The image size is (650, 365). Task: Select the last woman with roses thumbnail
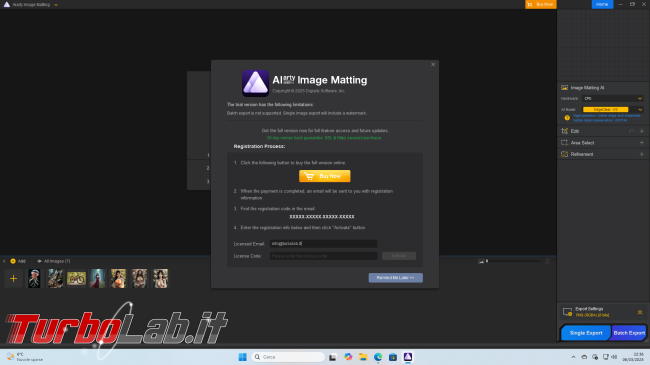[x=160, y=278]
